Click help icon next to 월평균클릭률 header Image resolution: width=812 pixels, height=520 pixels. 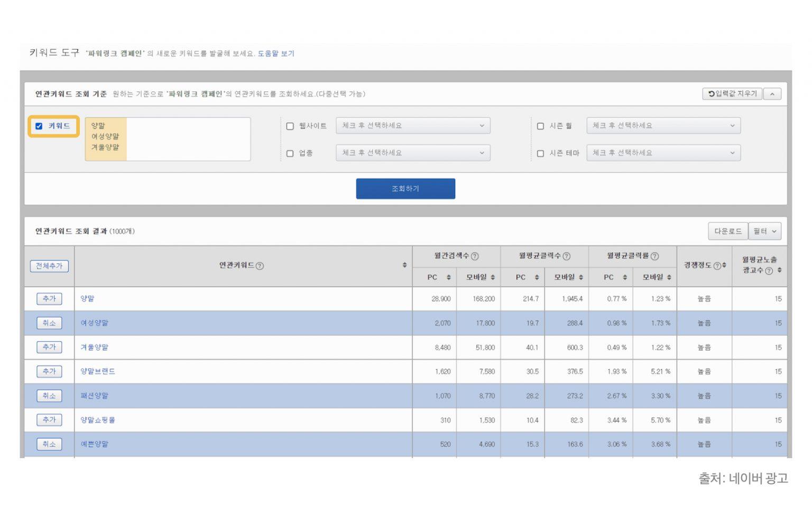click(654, 257)
